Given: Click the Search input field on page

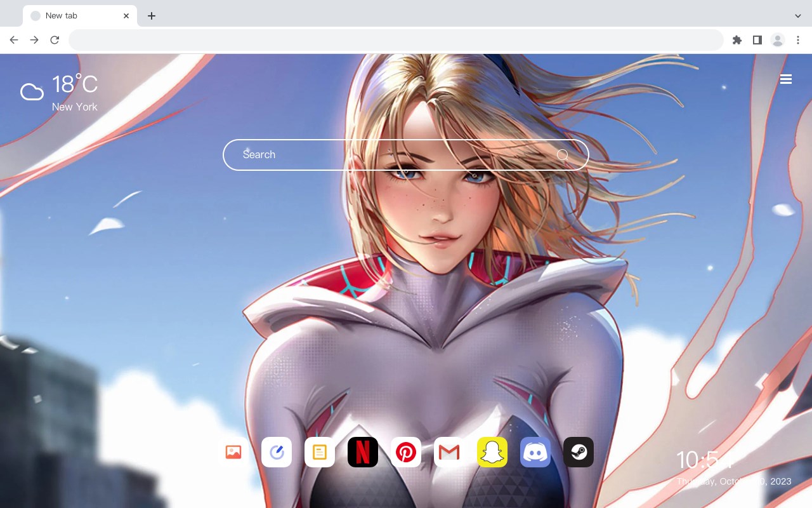Looking at the screenshot, I should pos(406,155).
